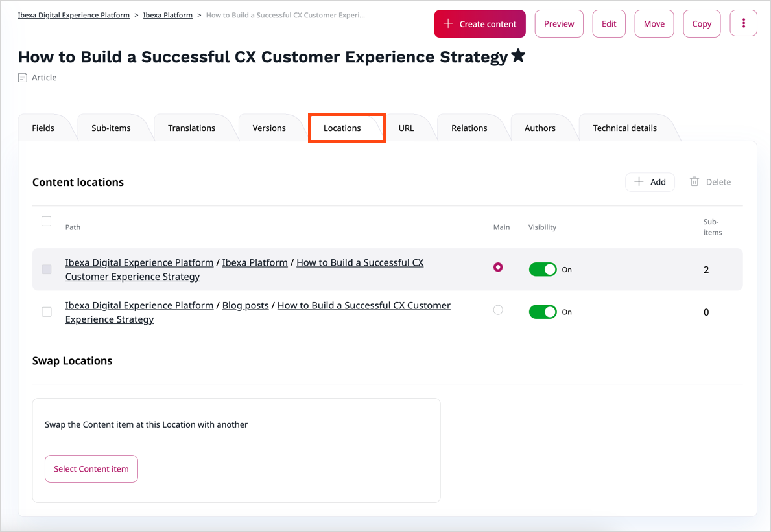Toggle visibility of Ibexa Platform location
771x532 pixels.
coord(543,270)
